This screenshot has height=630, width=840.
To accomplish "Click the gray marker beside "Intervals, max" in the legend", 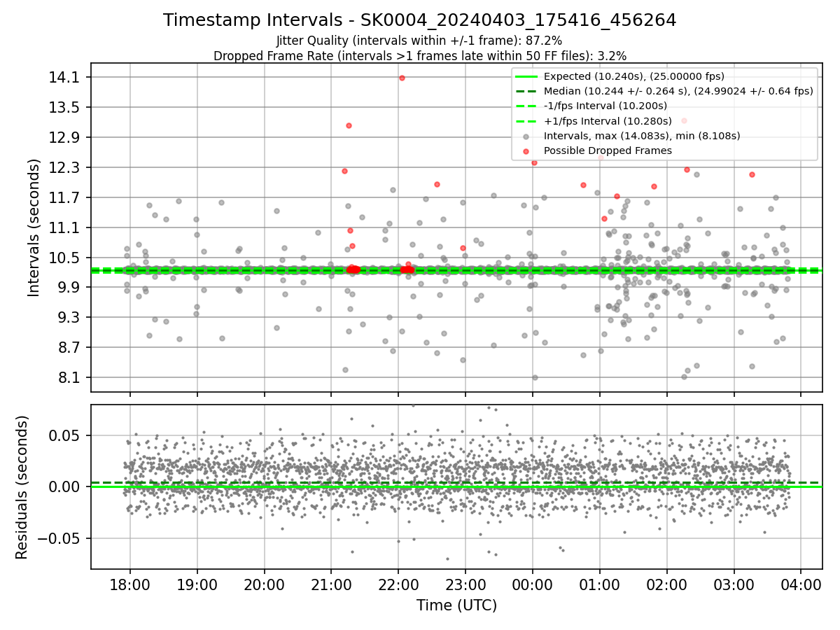I will click(x=526, y=136).
